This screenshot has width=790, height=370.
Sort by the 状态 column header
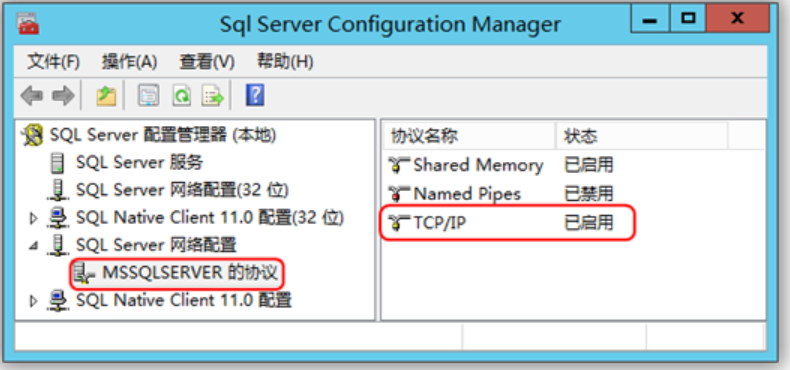pos(641,136)
